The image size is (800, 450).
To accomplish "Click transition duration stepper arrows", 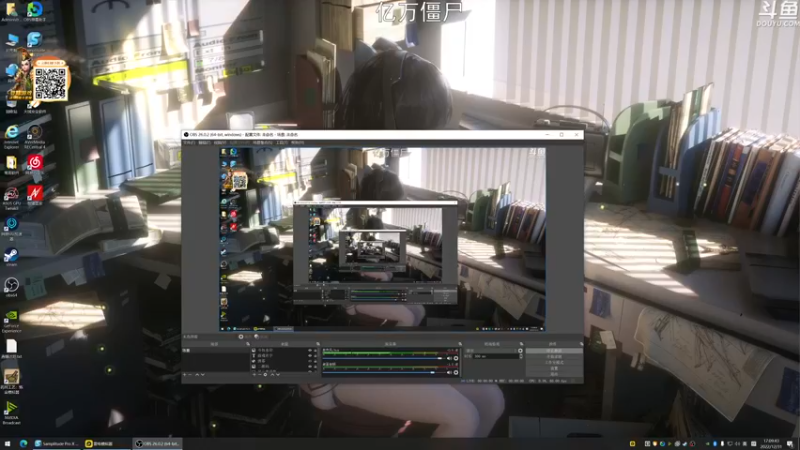I will pyautogui.click(x=521, y=356).
